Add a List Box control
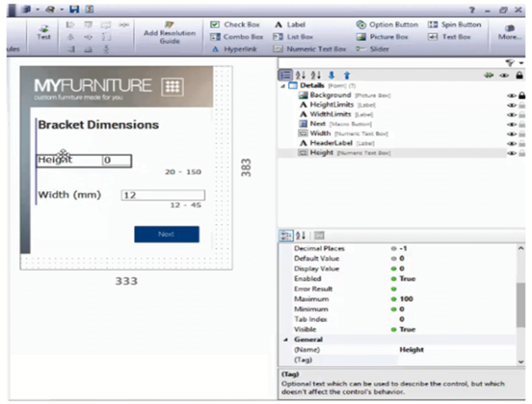 click(293, 37)
